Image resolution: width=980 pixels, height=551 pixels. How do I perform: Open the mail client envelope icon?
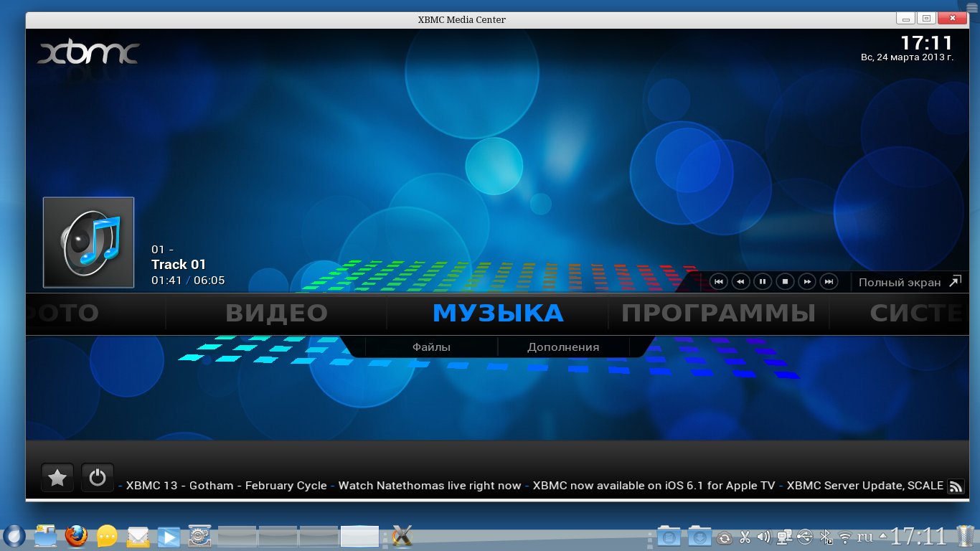tap(138, 536)
